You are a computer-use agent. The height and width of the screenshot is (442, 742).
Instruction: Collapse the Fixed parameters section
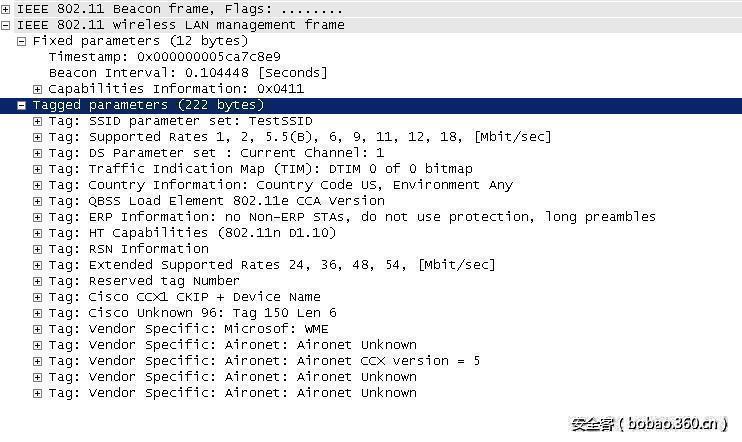(22, 41)
